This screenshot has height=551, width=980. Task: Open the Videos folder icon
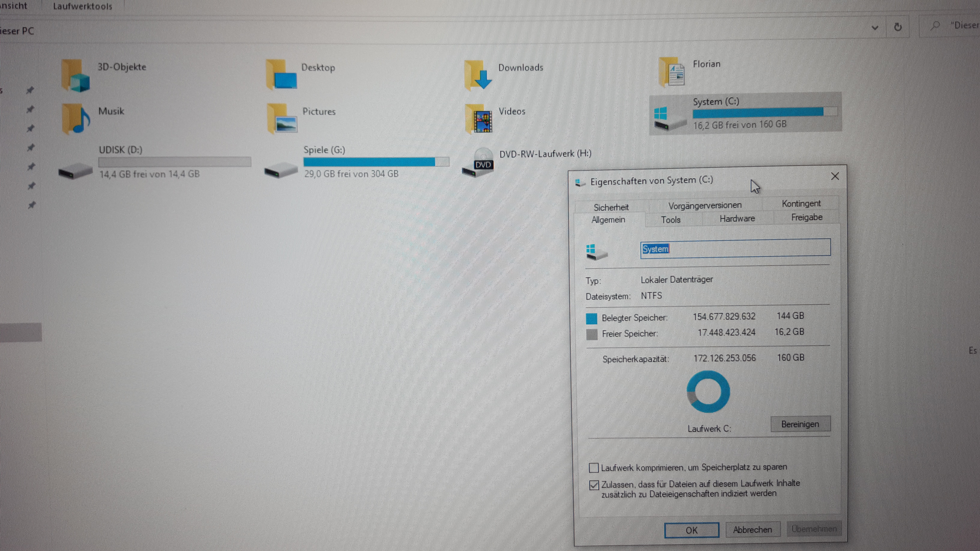(x=479, y=119)
